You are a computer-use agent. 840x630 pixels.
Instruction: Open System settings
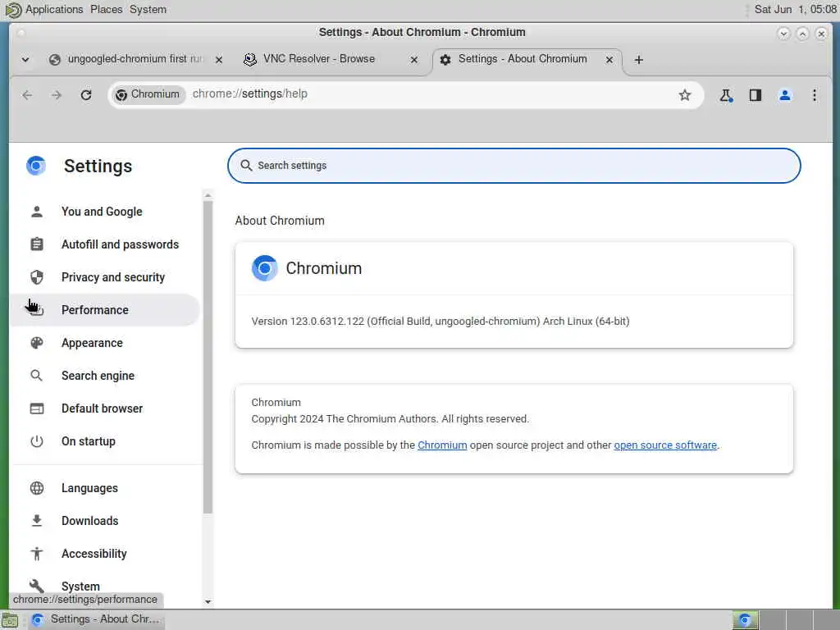click(x=104, y=586)
